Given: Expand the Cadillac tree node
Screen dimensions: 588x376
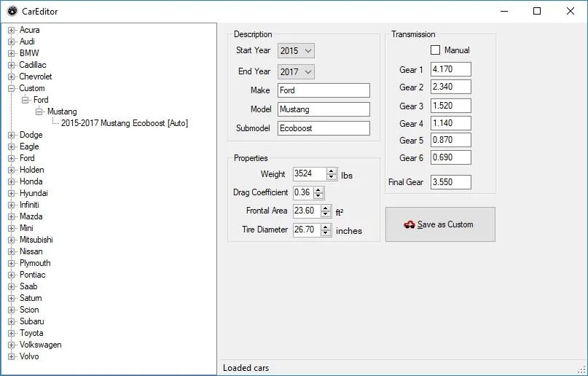Looking at the screenshot, I should [11, 65].
